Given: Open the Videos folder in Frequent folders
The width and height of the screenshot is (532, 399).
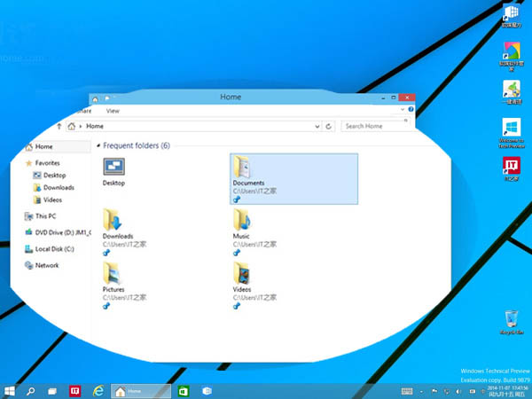Looking at the screenshot, I should 241,274.
